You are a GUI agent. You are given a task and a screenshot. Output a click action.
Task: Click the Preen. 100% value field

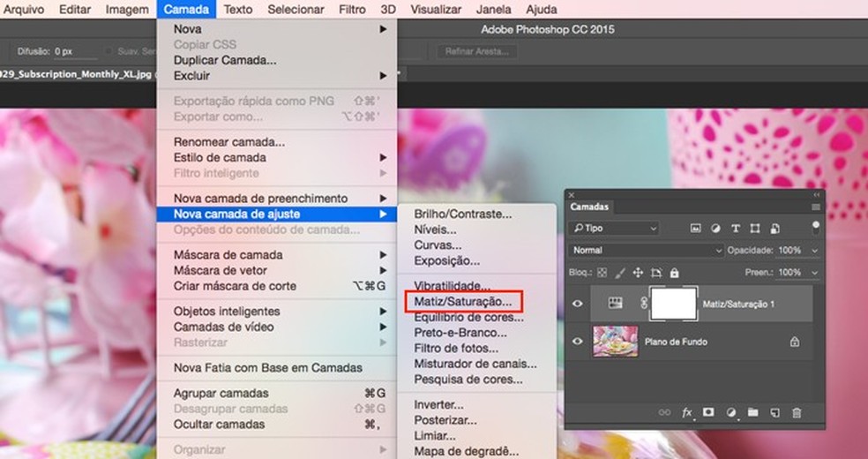point(790,273)
